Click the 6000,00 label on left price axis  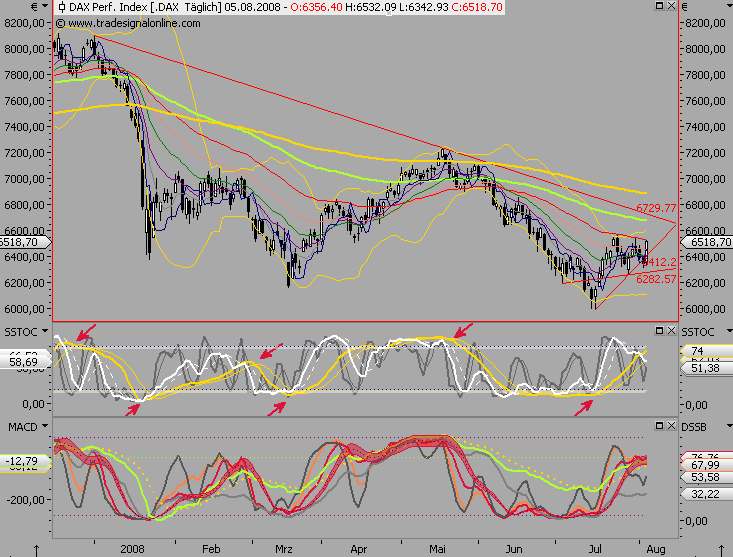[x=24, y=308]
